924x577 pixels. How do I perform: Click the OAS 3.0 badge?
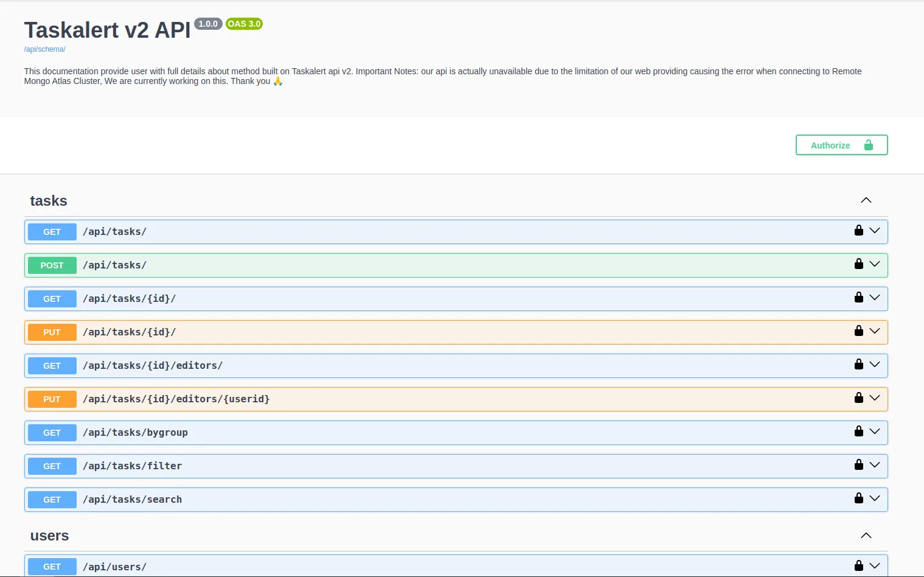tap(244, 24)
